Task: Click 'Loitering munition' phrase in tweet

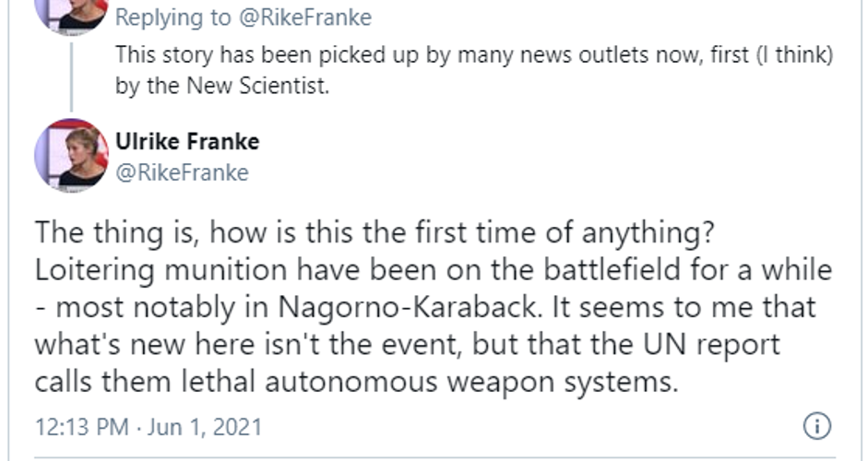Action: click(160, 270)
